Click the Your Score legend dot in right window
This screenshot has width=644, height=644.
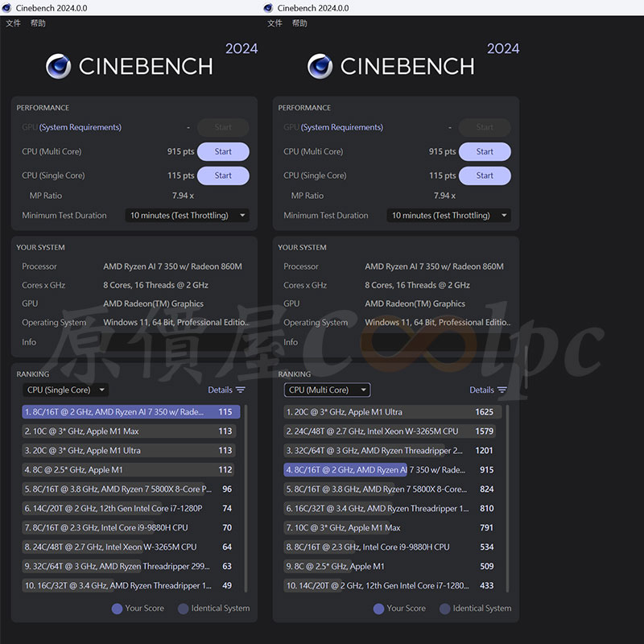tap(378, 609)
